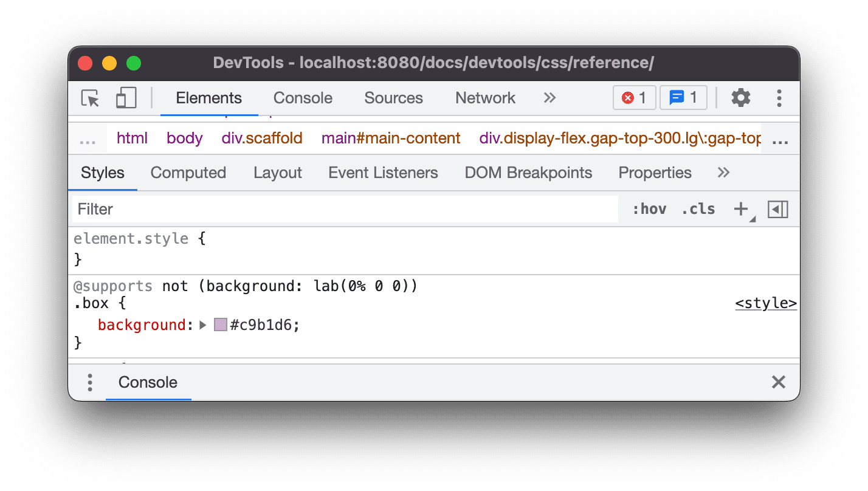Click the #c9b1d6 color swatch
The height and width of the screenshot is (491, 868).
pyautogui.click(x=220, y=324)
